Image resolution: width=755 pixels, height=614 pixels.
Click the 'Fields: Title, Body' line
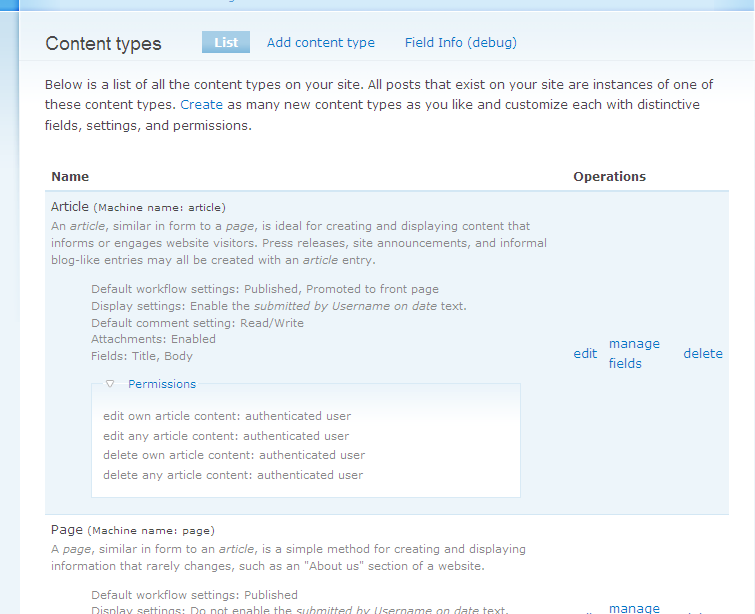pos(142,356)
